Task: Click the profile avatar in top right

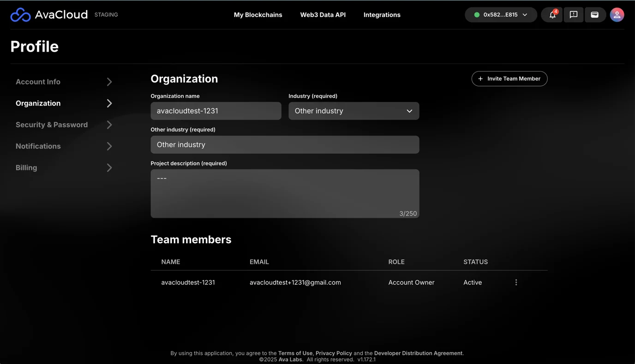Action: (617, 15)
